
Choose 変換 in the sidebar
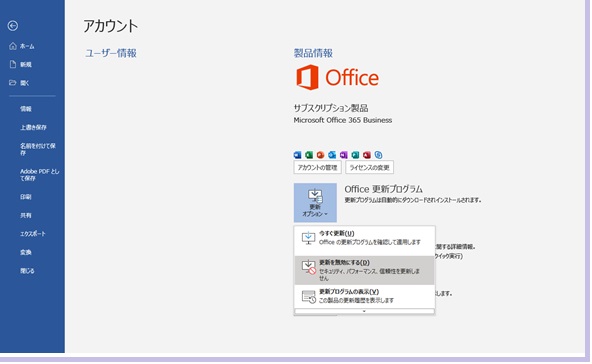26,252
